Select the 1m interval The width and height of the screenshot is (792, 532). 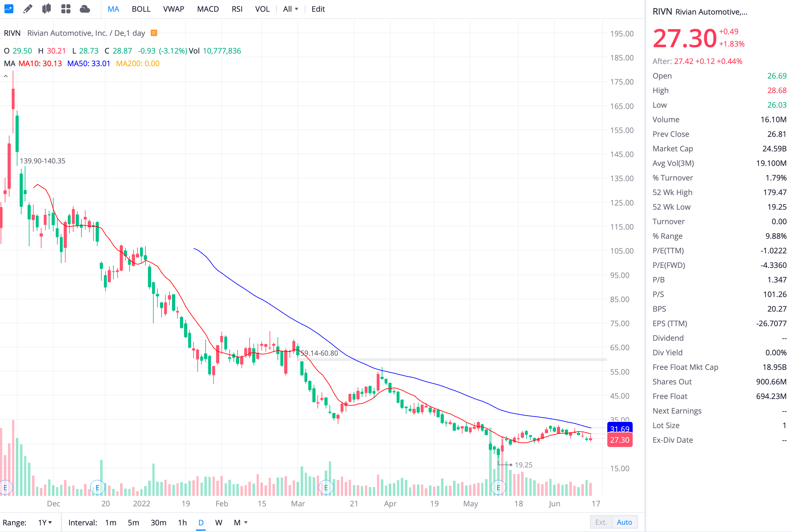pos(111,522)
